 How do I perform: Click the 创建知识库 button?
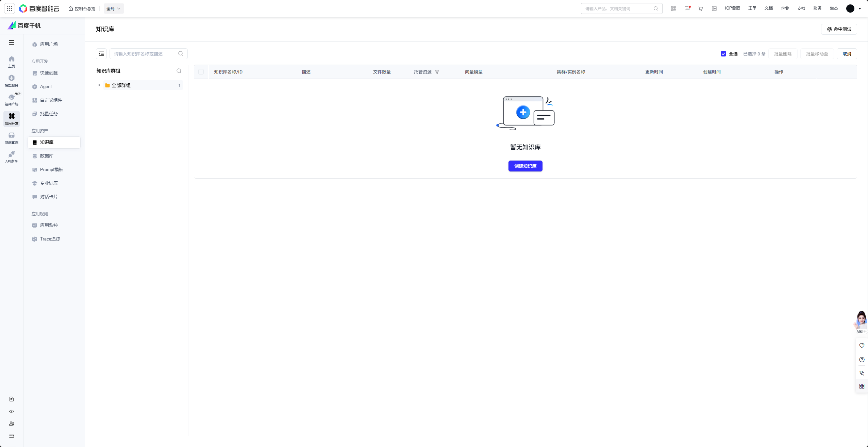point(525,166)
